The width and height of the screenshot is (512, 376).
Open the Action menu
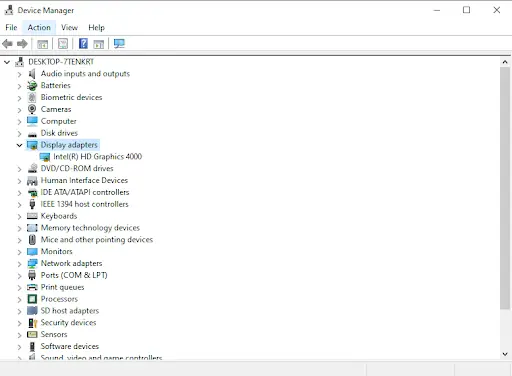[39, 27]
